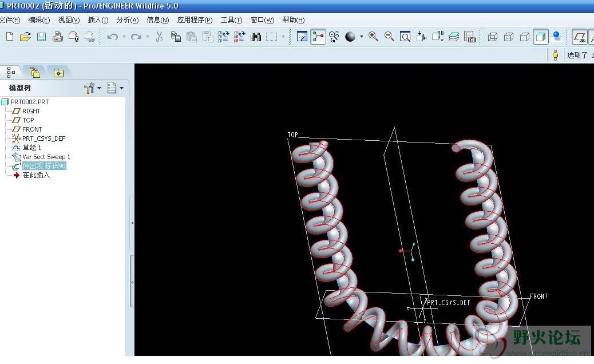Open the Undo history dropdown arrow
Screen dimensions: 594x364
tap(124, 37)
